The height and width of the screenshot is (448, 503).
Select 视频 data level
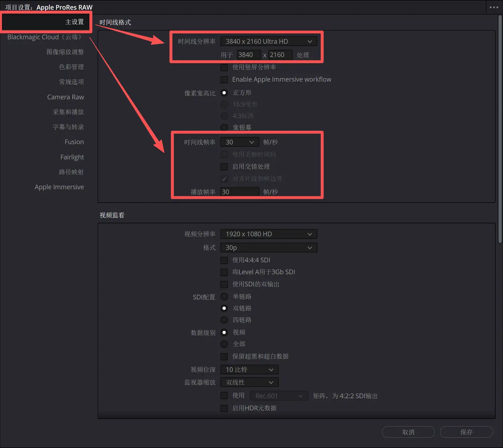[x=224, y=332]
